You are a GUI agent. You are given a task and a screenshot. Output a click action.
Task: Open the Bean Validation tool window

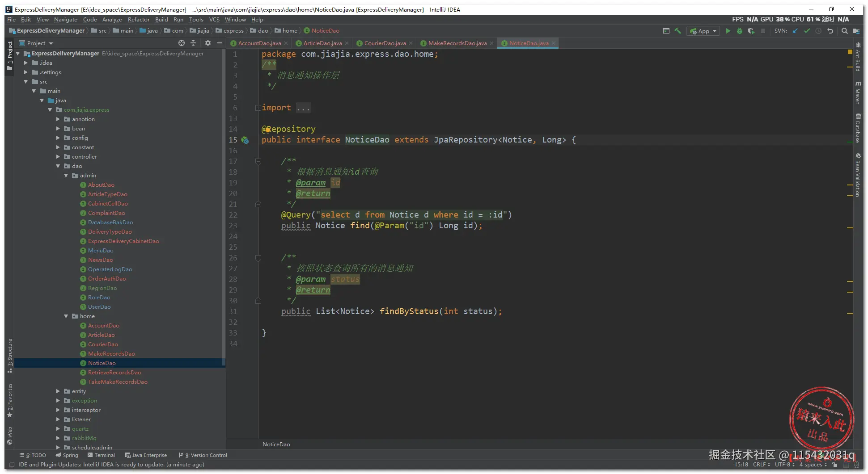pos(858,175)
